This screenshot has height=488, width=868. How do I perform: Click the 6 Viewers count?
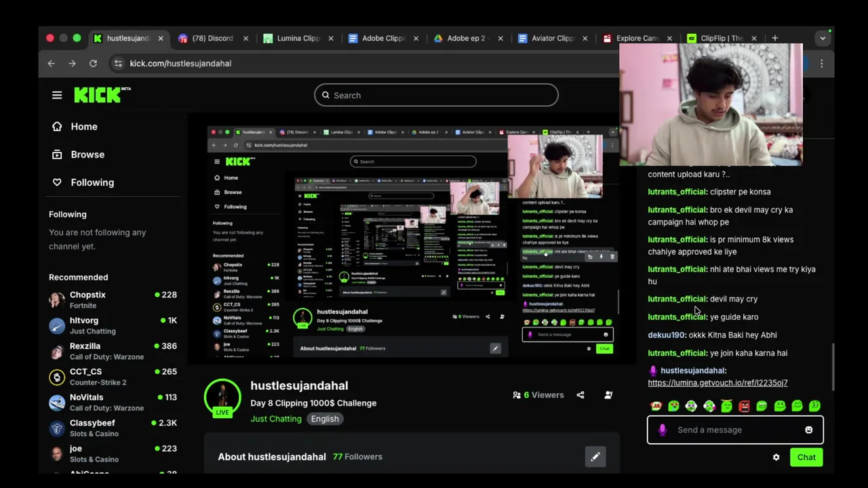538,394
